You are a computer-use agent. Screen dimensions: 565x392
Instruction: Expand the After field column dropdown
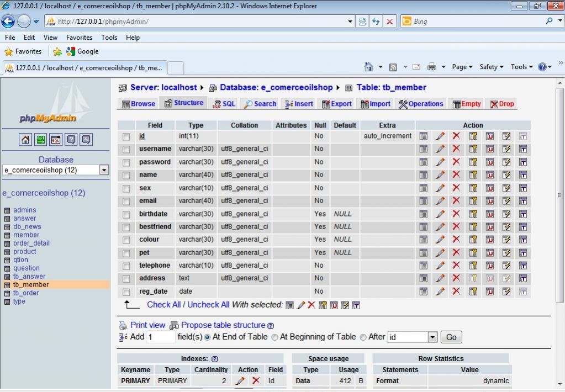pos(432,337)
